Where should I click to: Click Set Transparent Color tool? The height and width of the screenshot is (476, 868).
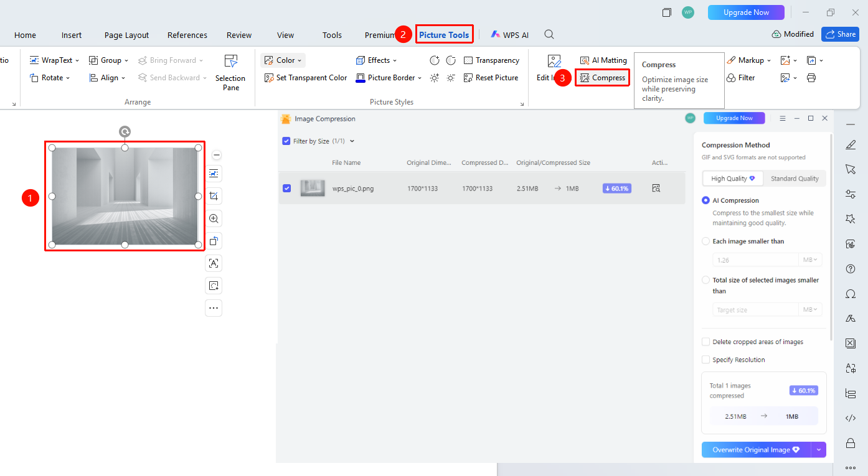coord(306,78)
